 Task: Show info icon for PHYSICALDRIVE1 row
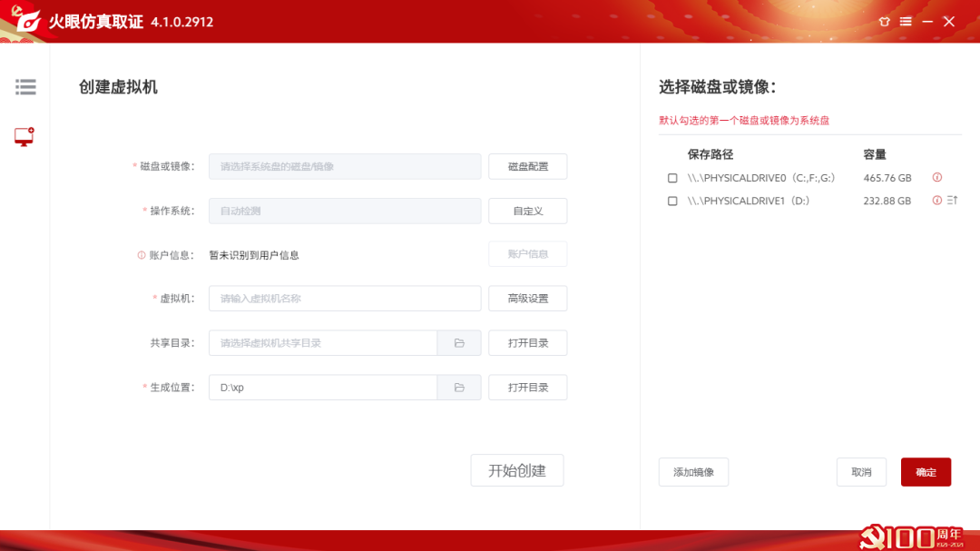tap(936, 201)
